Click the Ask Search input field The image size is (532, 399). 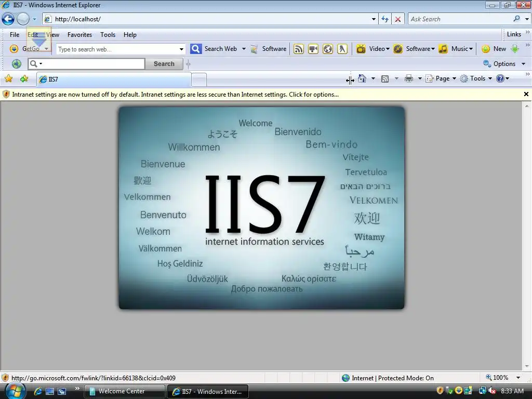coord(460,19)
